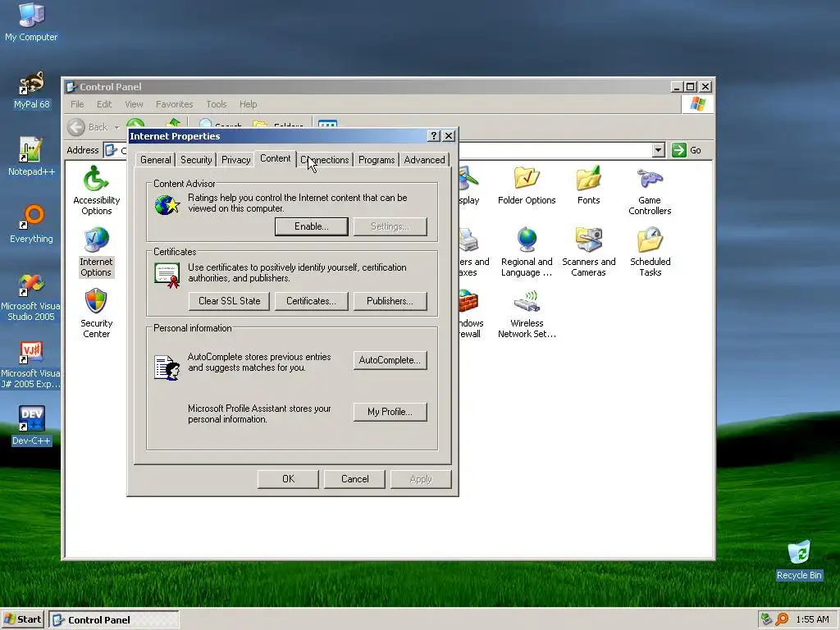
Task: Select the Content tab
Action: [x=276, y=158]
